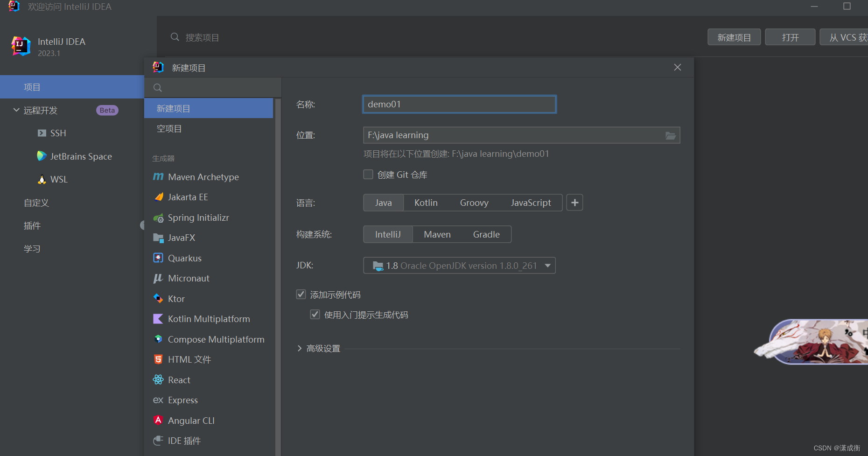Enable the 创建 Git 仓库 checkbox
Image resolution: width=868 pixels, height=456 pixels.
click(368, 175)
